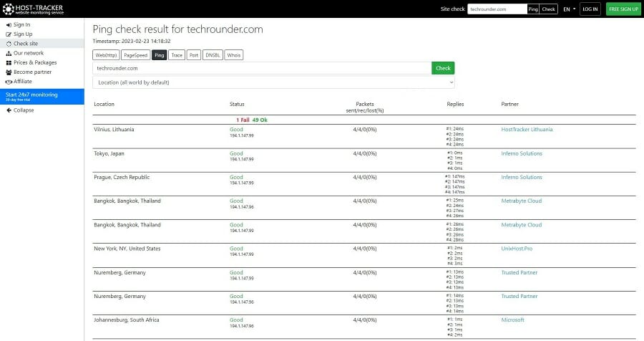
Task: Click the page heading for techrounder.com
Action: click(x=178, y=29)
